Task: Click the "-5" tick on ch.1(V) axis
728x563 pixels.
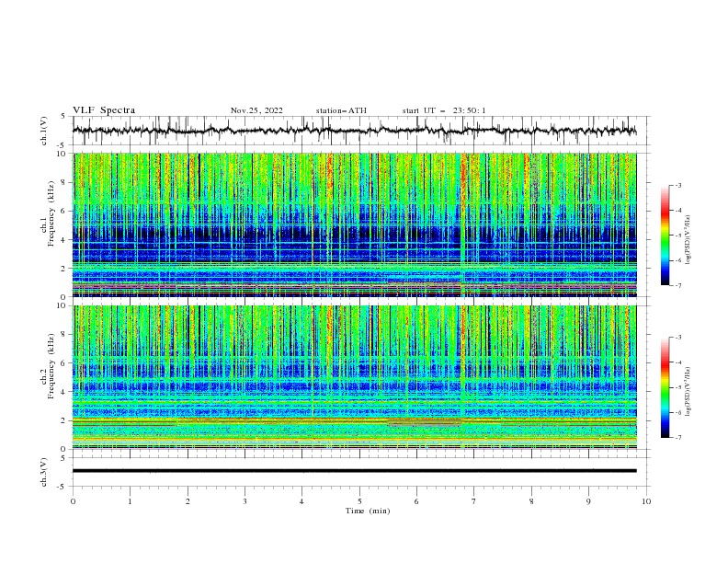Action: 62,145
